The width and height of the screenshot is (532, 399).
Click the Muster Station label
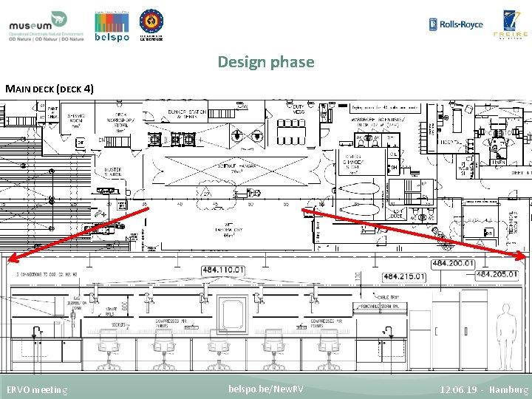click(112, 171)
